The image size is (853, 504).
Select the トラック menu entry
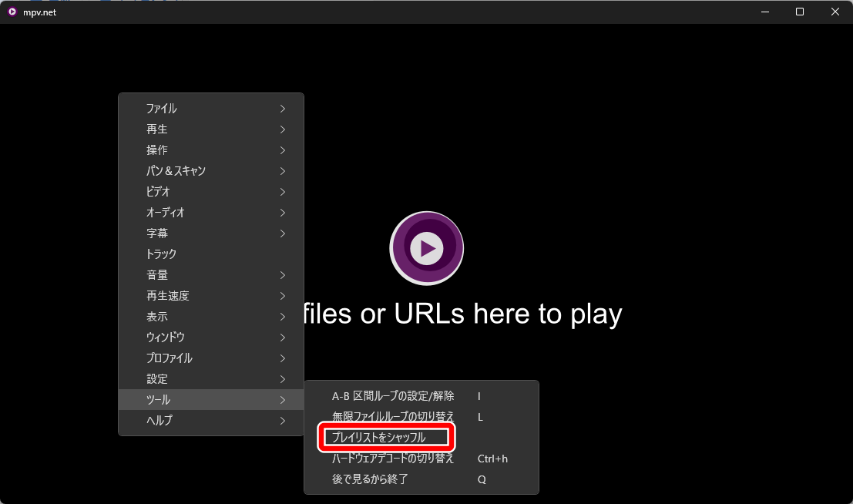[211, 254]
